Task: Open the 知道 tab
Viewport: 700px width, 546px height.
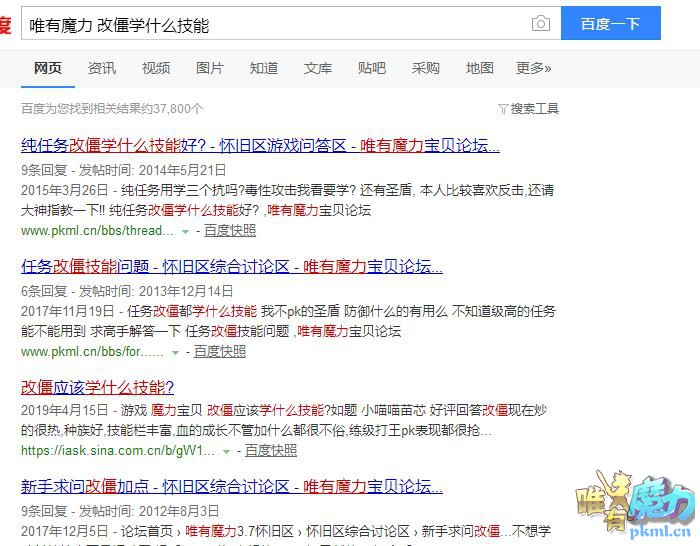Action: click(264, 68)
